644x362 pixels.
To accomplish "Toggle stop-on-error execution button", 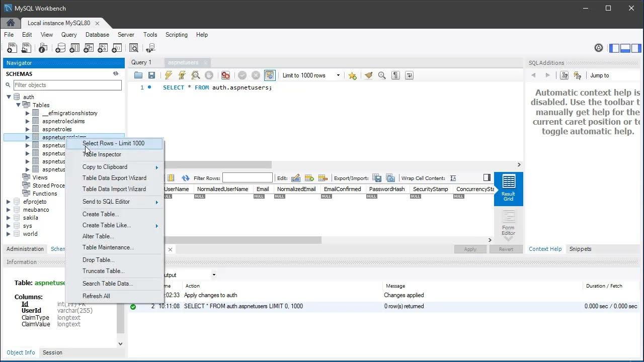I will pyautogui.click(x=225, y=75).
